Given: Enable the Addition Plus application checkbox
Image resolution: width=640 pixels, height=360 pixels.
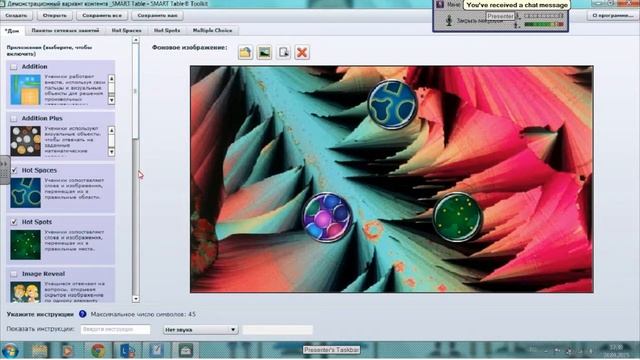Looking at the screenshot, I should [14, 118].
